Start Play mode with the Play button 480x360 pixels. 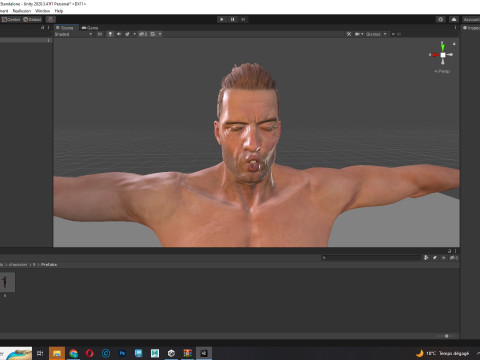222,19
